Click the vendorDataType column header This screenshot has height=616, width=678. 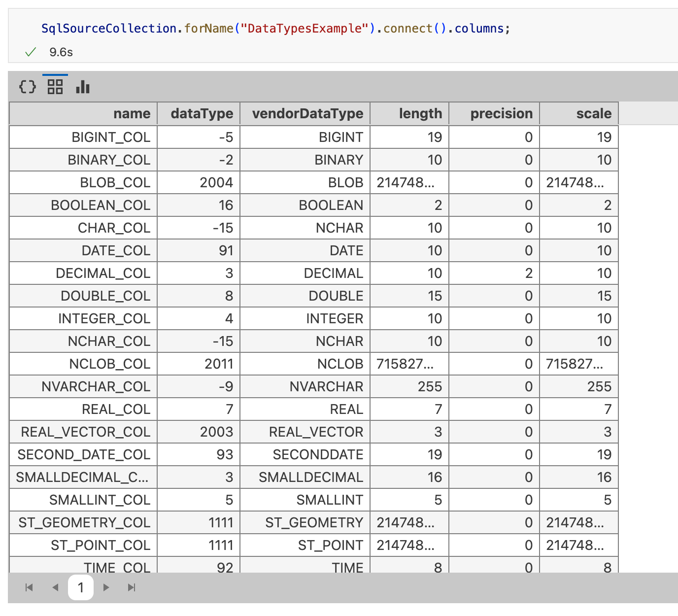pos(307,114)
